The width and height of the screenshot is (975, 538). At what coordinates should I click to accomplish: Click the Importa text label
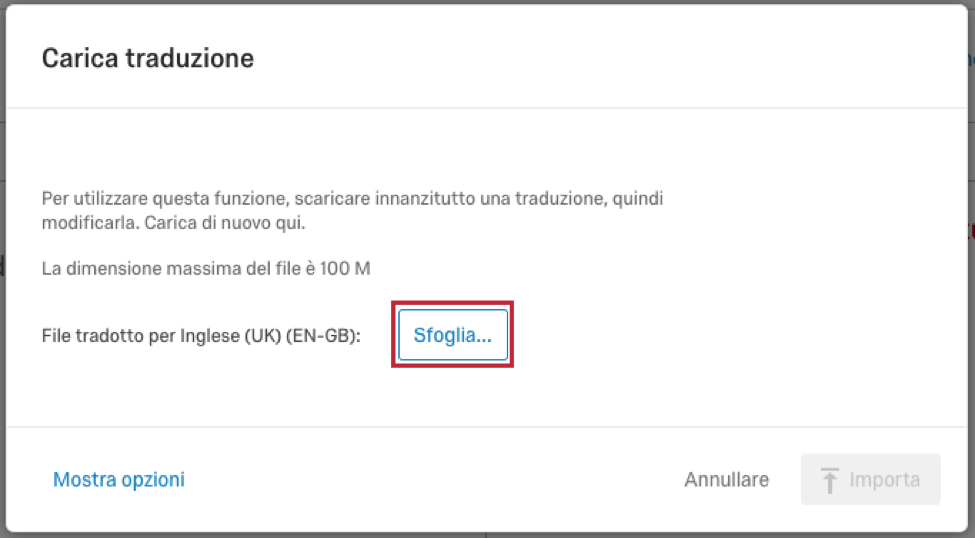884,480
